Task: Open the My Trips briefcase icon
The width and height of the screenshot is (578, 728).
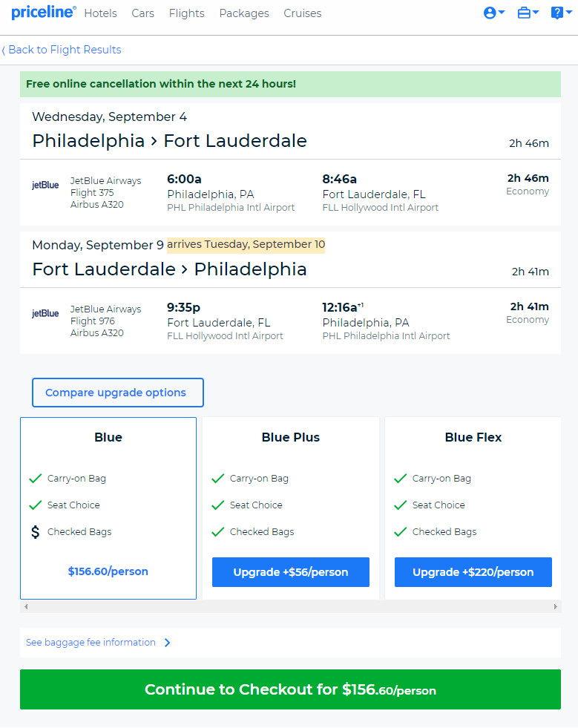Action: pos(524,13)
